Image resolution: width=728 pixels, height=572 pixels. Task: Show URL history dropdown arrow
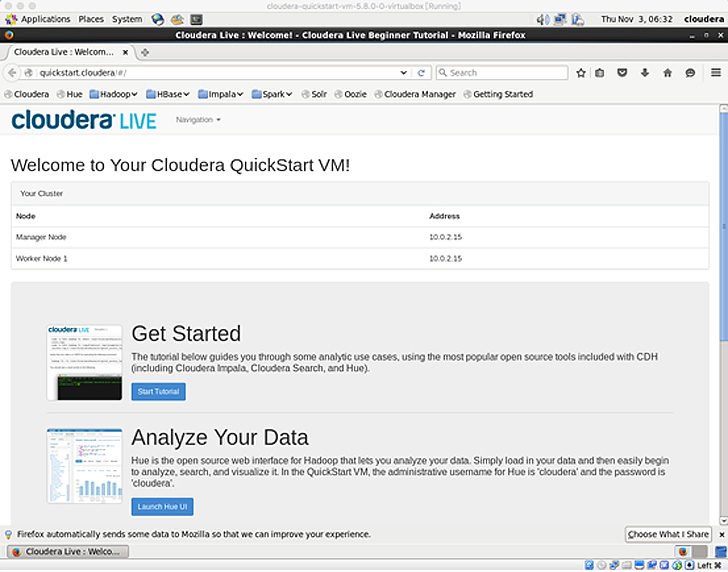[x=403, y=73]
